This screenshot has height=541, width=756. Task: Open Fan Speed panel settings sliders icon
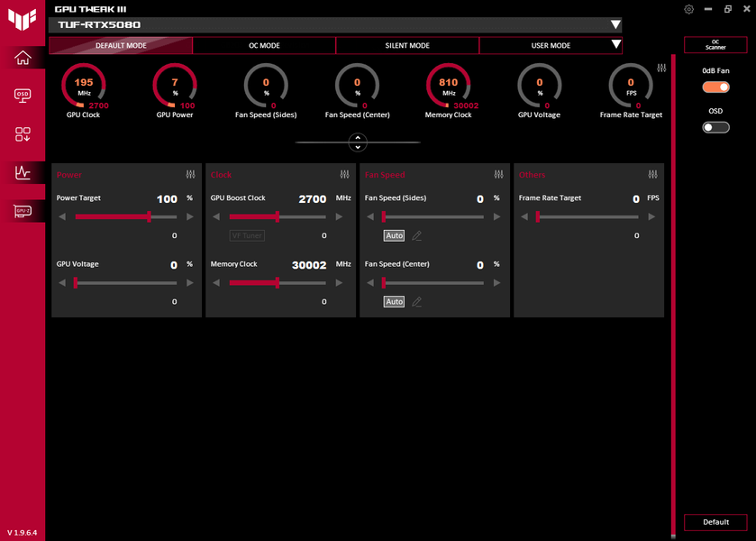[x=498, y=174]
